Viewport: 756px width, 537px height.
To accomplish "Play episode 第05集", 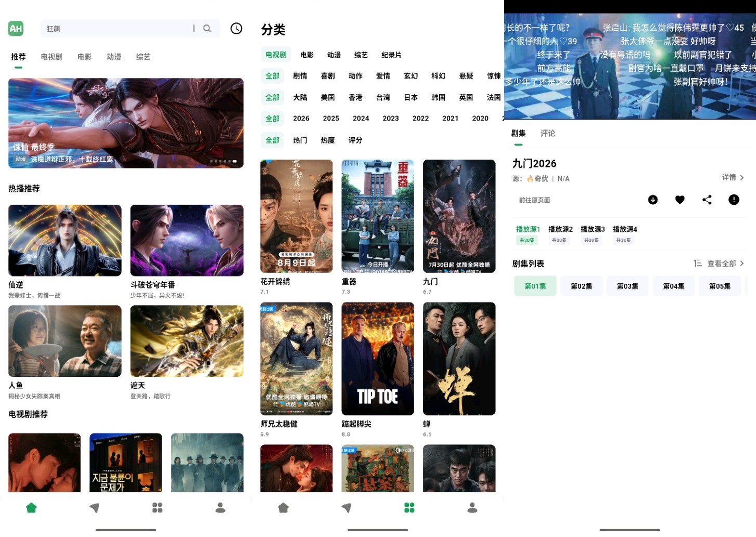I will click(720, 286).
